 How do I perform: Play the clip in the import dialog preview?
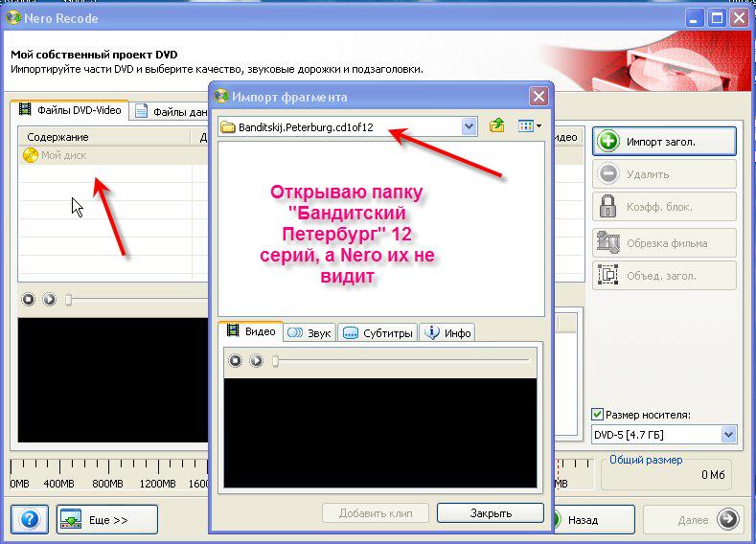tap(257, 360)
